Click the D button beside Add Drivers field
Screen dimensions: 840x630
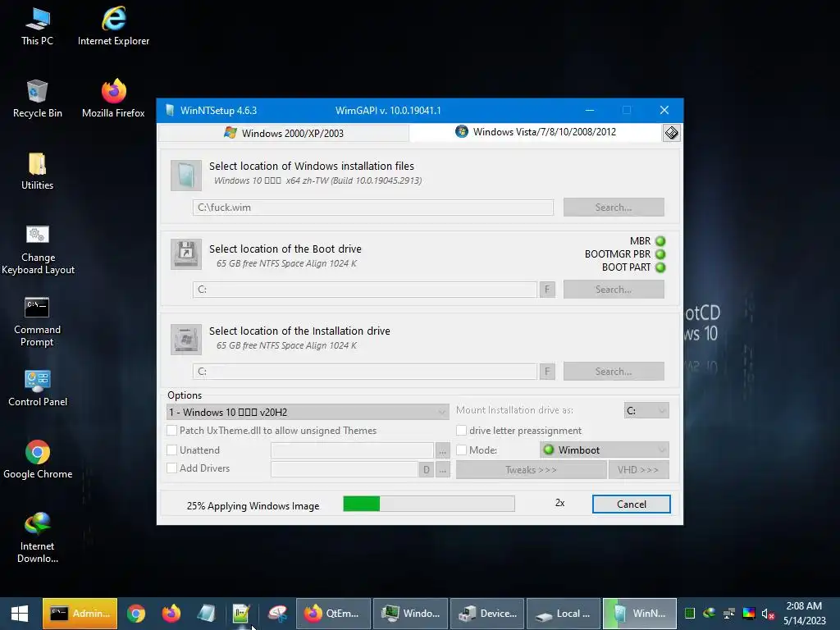pos(427,470)
